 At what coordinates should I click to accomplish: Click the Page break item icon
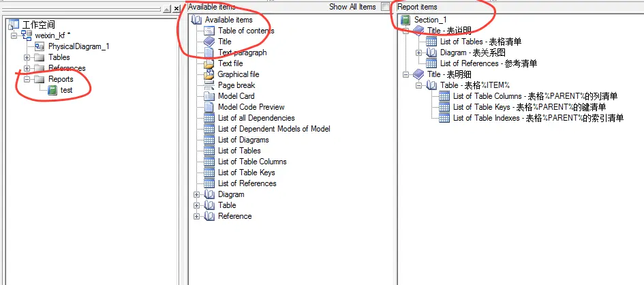(x=209, y=85)
